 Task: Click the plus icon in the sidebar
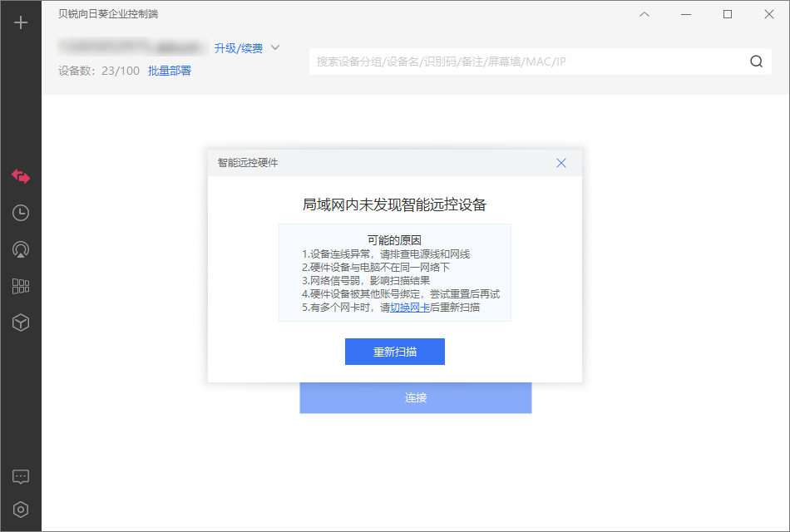pos(21,22)
